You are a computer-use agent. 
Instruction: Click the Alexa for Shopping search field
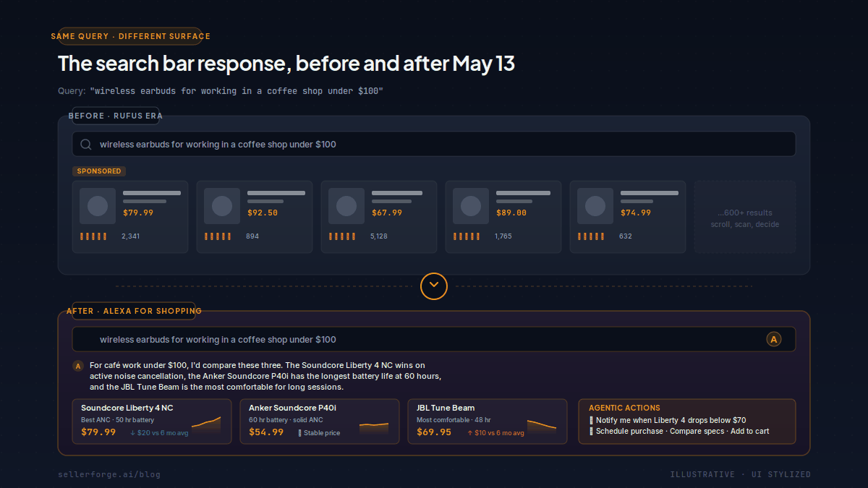(434, 339)
